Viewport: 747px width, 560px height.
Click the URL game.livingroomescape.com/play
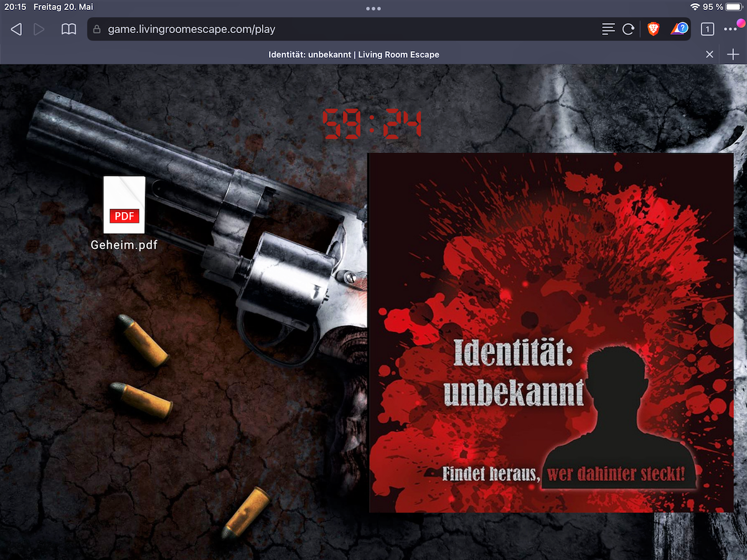tap(191, 29)
